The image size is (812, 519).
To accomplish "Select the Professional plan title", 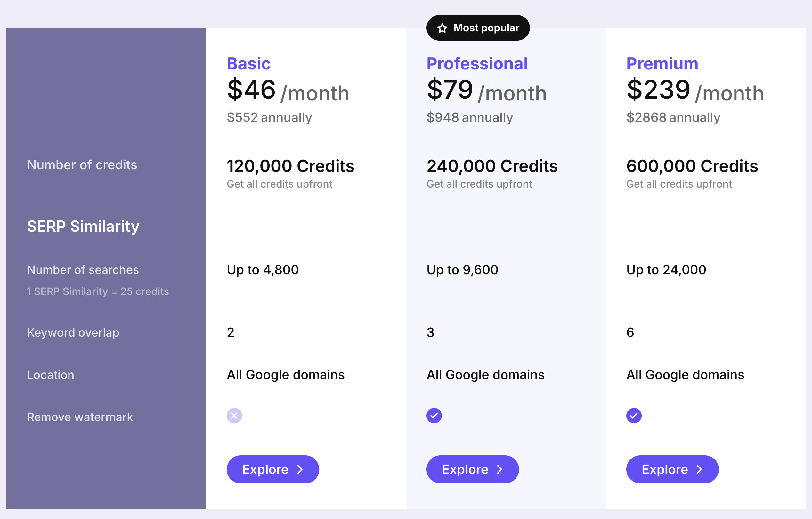I will 477,64.
